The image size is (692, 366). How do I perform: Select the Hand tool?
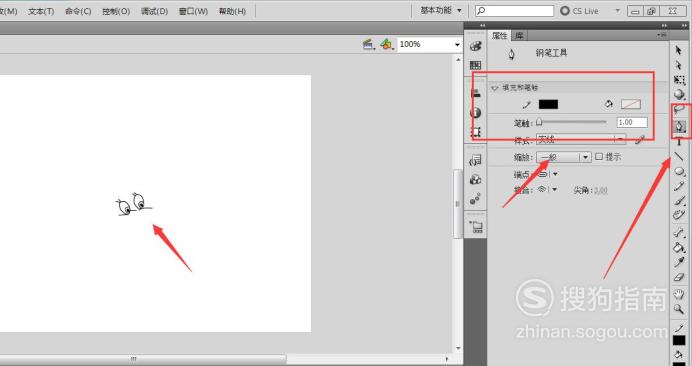click(679, 294)
